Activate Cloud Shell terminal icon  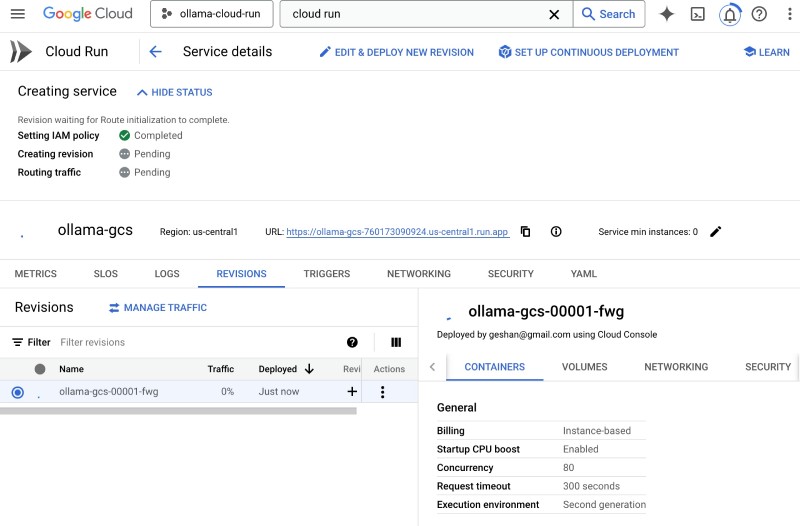pyautogui.click(x=698, y=14)
